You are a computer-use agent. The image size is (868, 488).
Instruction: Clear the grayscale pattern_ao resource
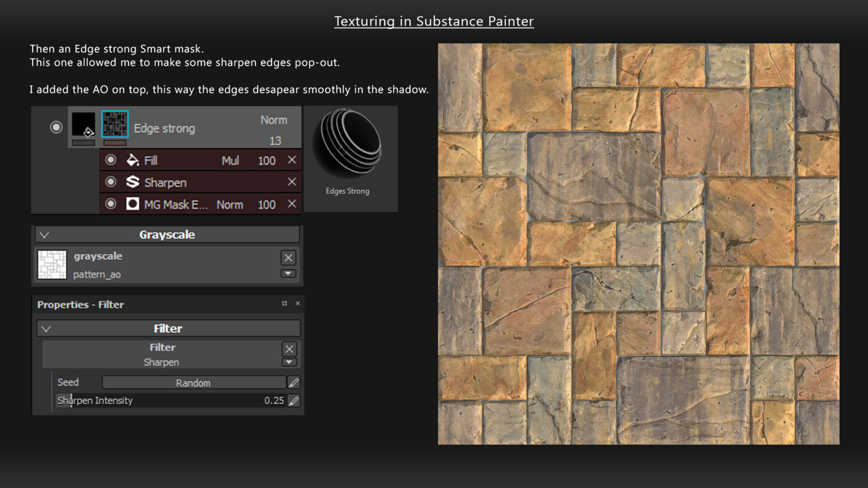tap(288, 258)
